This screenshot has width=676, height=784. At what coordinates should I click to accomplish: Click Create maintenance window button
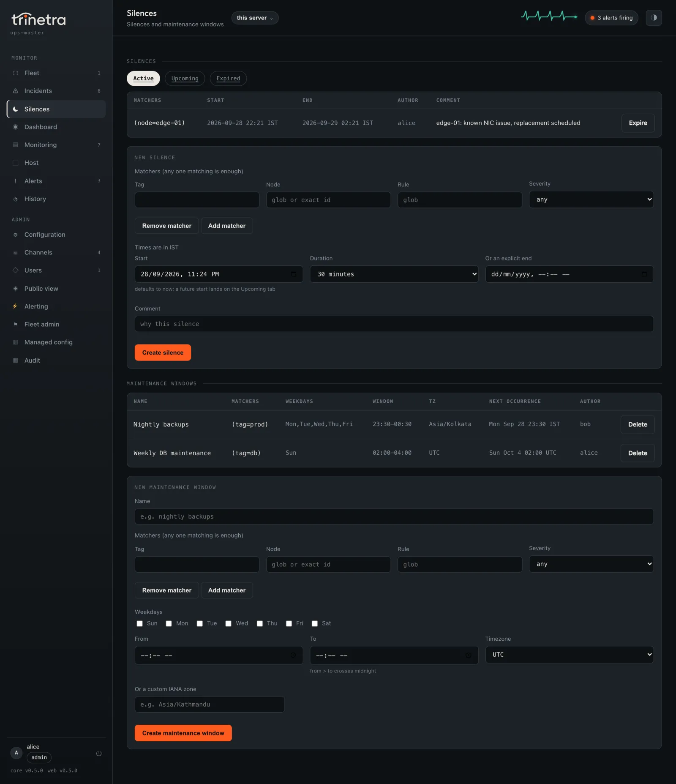pos(183,733)
